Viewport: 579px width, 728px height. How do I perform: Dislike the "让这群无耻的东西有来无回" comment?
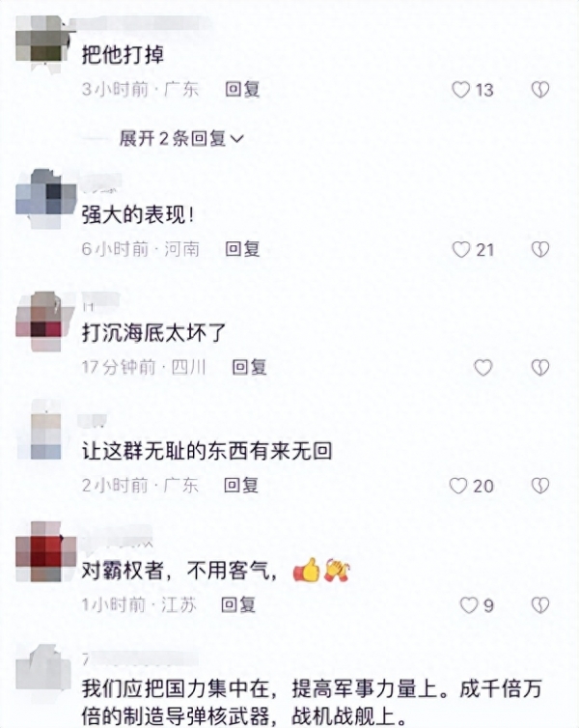(x=540, y=486)
